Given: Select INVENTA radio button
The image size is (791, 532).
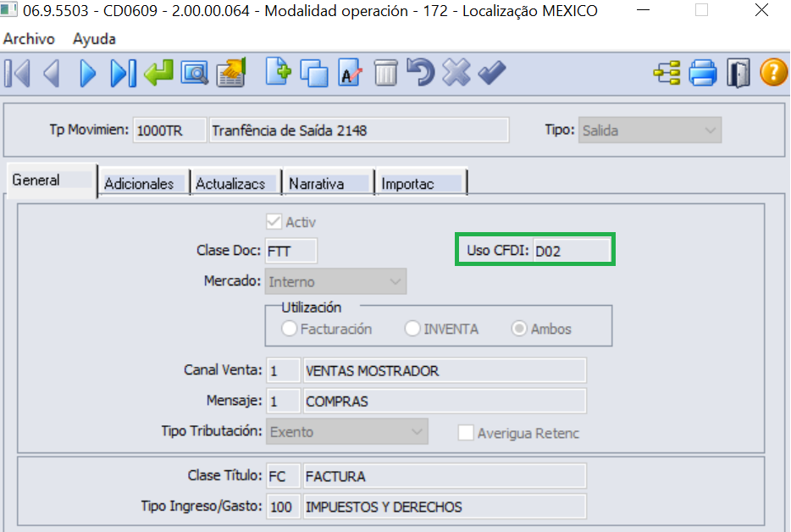Looking at the screenshot, I should tap(412, 329).
